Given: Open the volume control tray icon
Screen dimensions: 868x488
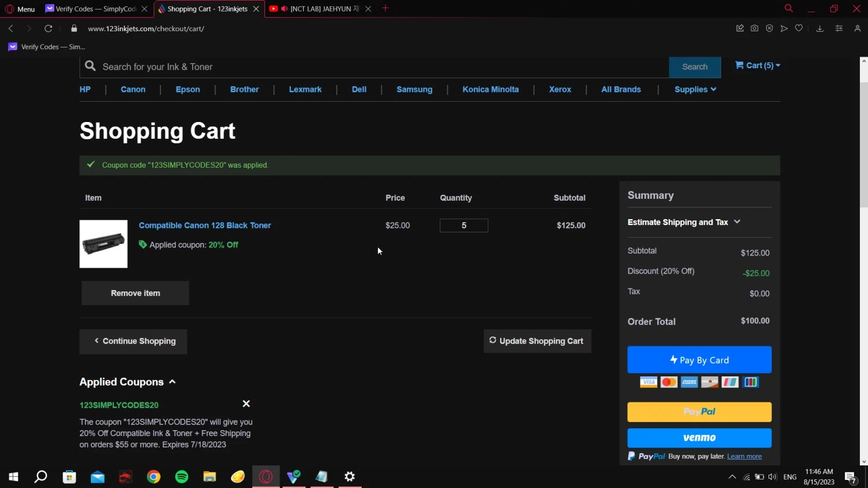Looking at the screenshot, I should (x=773, y=477).
